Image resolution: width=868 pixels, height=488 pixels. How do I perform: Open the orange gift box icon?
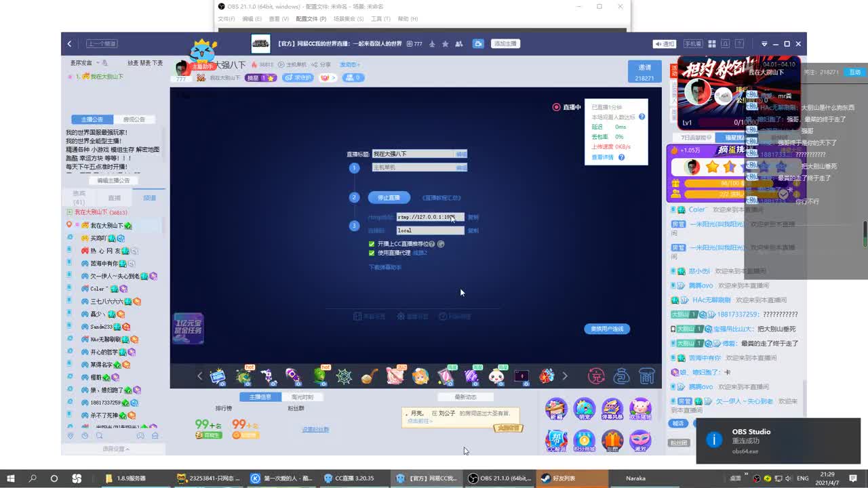(x=612, y=441)
